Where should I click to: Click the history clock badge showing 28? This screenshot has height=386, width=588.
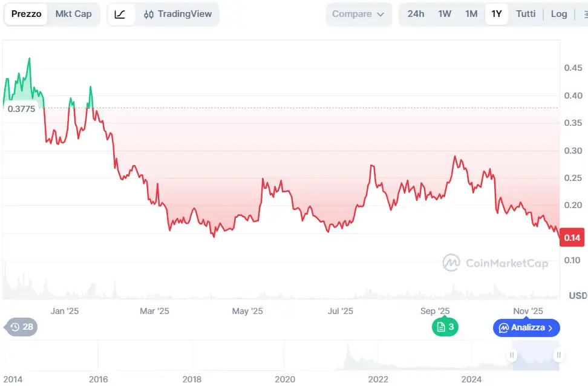coord(22,327)
